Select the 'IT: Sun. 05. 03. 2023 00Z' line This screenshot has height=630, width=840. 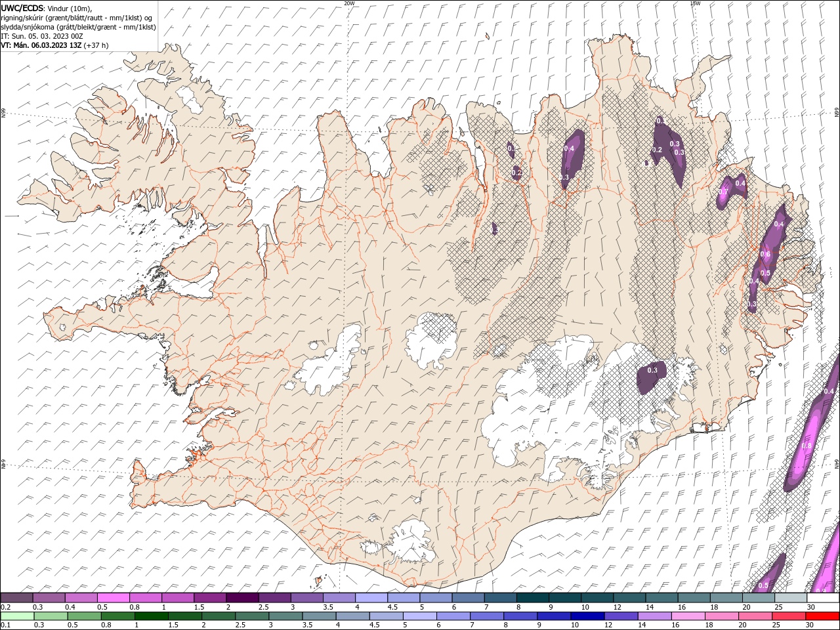(42, 36)
